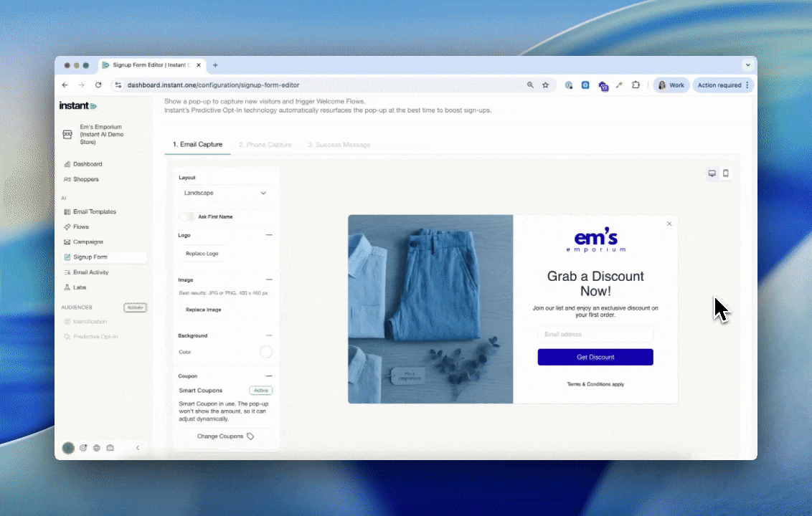Collapse the Coupon section
Screen dimensions: 812x516
(x=269, y=376)
